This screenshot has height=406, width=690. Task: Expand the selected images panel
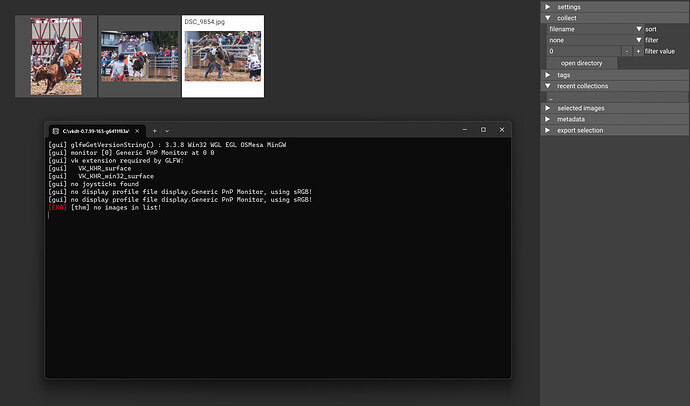(x=615, y=108)
